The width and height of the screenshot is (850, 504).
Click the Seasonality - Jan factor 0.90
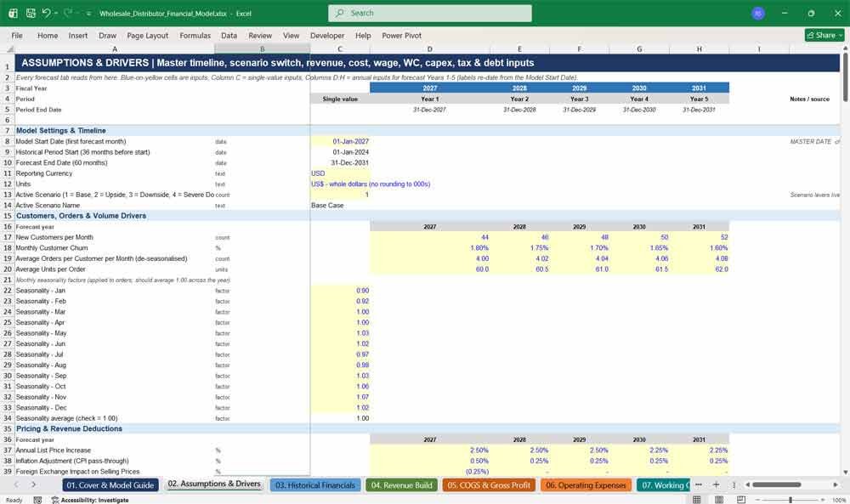(340, 291)
